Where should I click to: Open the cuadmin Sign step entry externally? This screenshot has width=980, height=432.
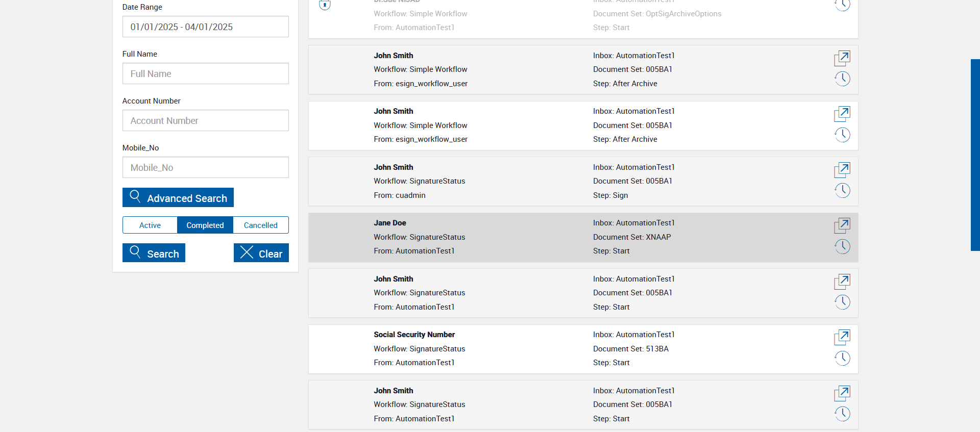[x=842, y=169]
